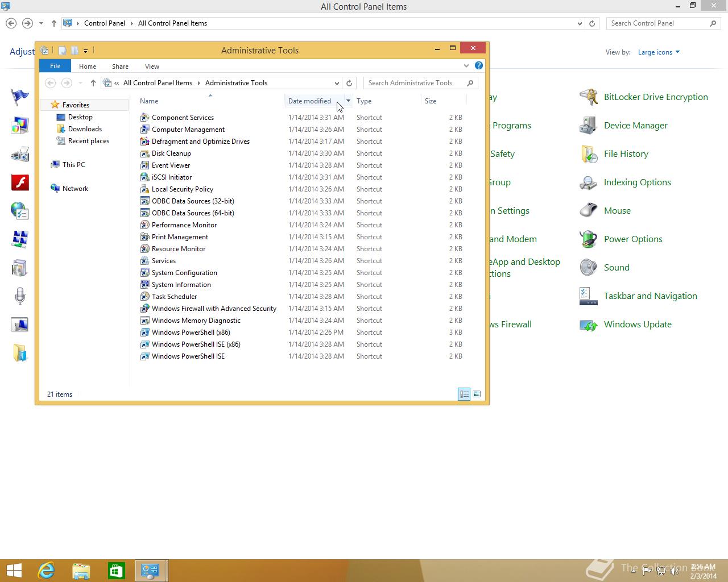The height and width of the screenshot is (582, 728).
Task: Open recent locations arrow in Administrative Tools
Action: coord(80,83)
